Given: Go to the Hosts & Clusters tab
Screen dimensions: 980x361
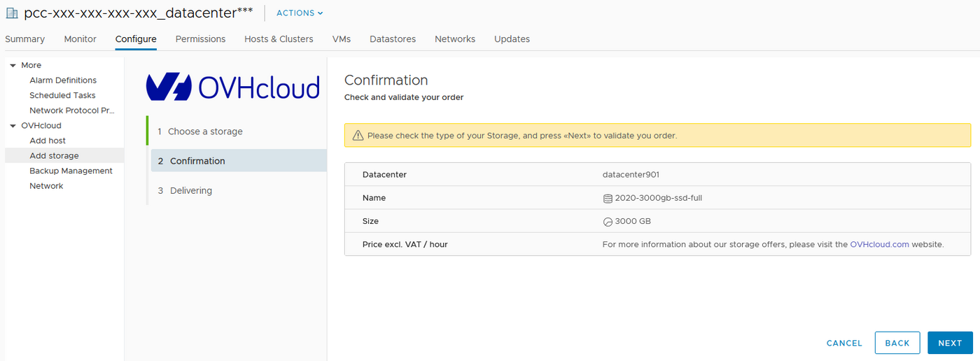Looking at the screenshot, I should [x=279, y=39].
